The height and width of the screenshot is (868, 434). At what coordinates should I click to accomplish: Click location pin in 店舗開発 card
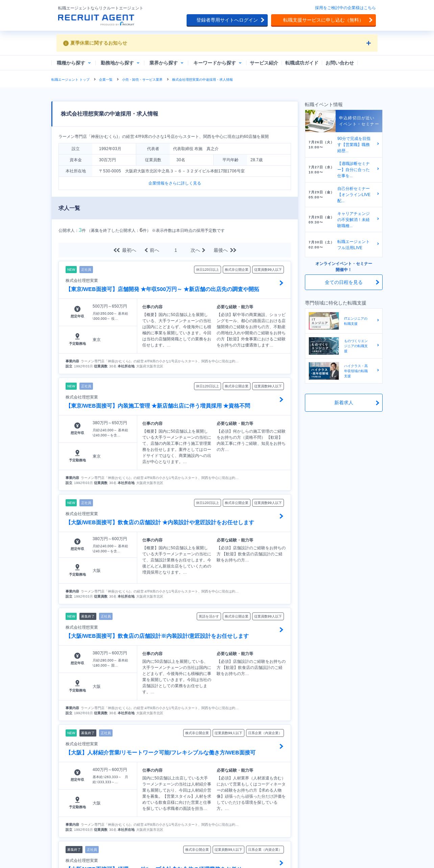[77, 336]
